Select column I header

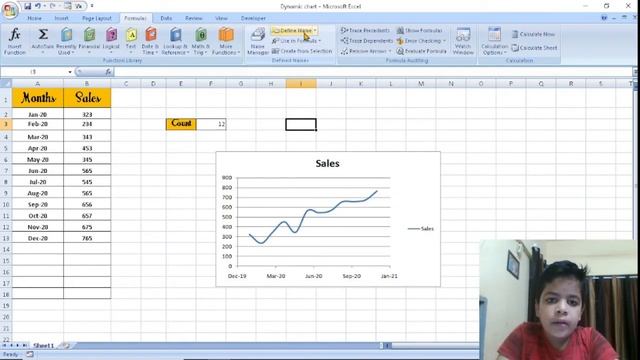click(301, 84)
